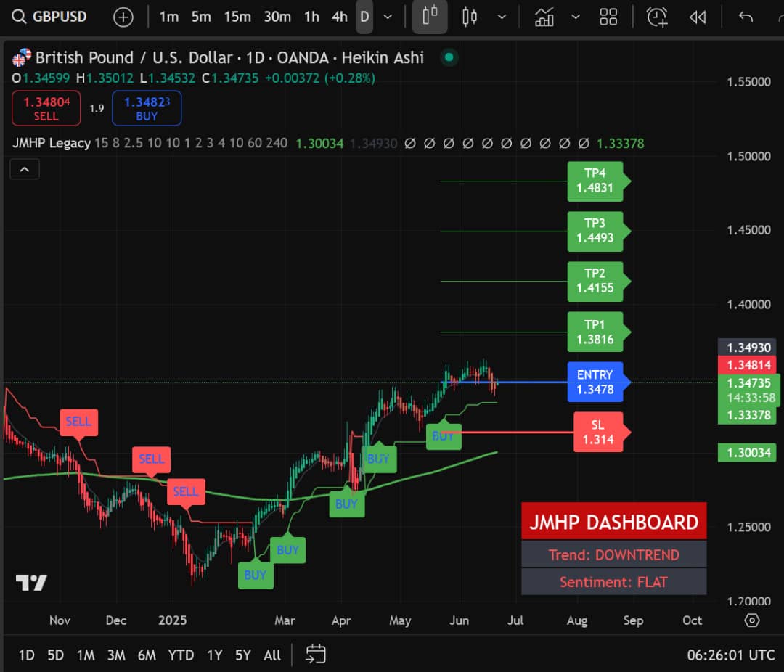Click the bar chart type icon
Image resolution: width=784 pixels, height=672 pixels.
pos(470,17)
